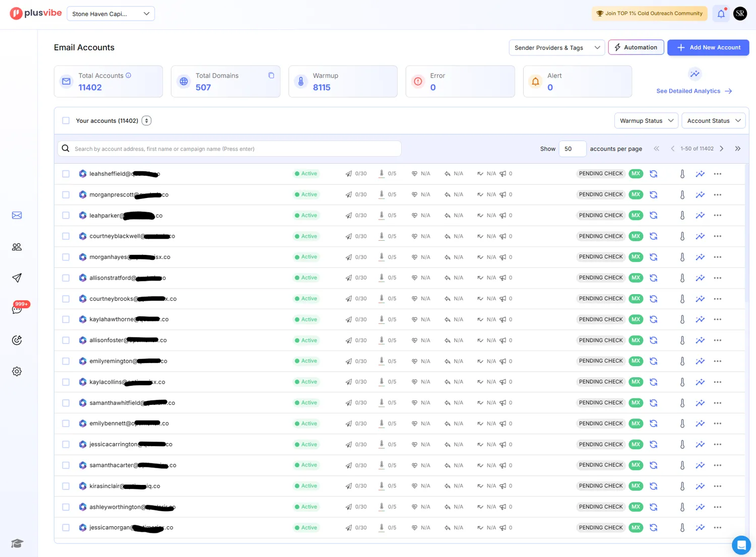Click Active status of kirasinclair row
The height and width of the screenshot is (557, 756).
[306, 486]
